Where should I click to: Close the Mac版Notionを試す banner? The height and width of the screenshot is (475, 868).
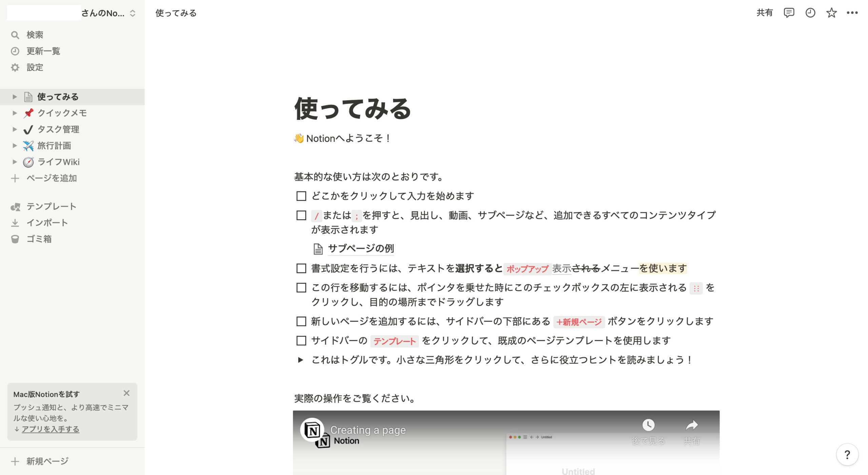[126, 393]
